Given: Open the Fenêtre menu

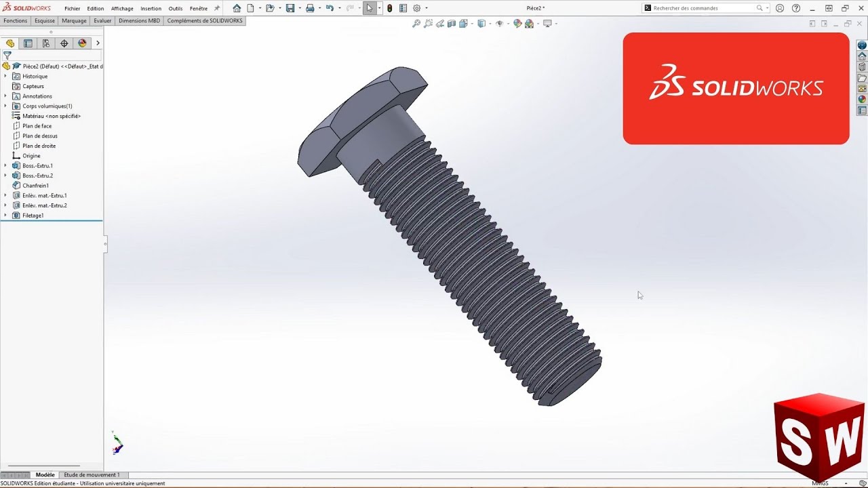Looking at the screenshot, I should 199,9.
